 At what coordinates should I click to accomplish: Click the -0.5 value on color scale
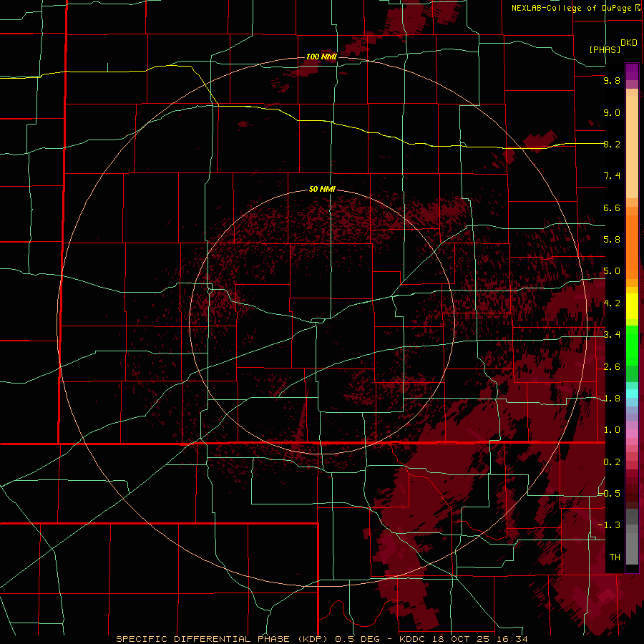(610, 494)
